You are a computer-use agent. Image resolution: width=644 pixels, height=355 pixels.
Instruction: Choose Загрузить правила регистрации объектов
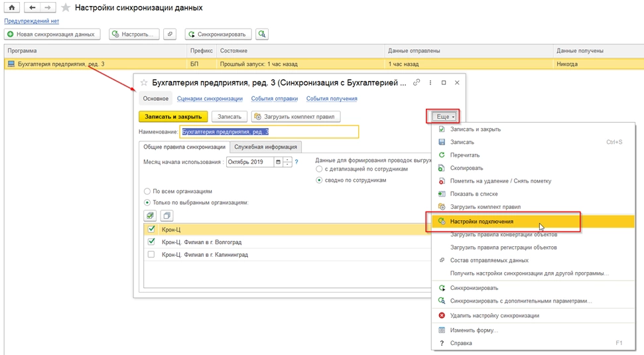[x=533, y=248]
